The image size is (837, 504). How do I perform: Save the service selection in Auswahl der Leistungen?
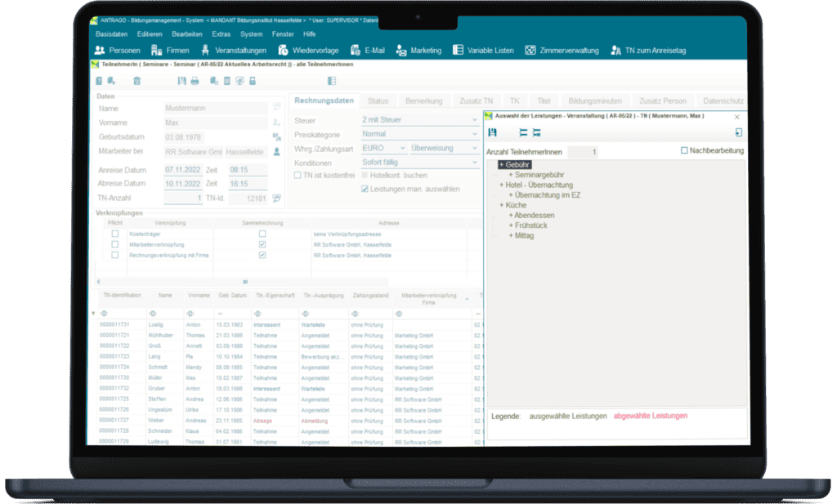(x=492, y=132)
